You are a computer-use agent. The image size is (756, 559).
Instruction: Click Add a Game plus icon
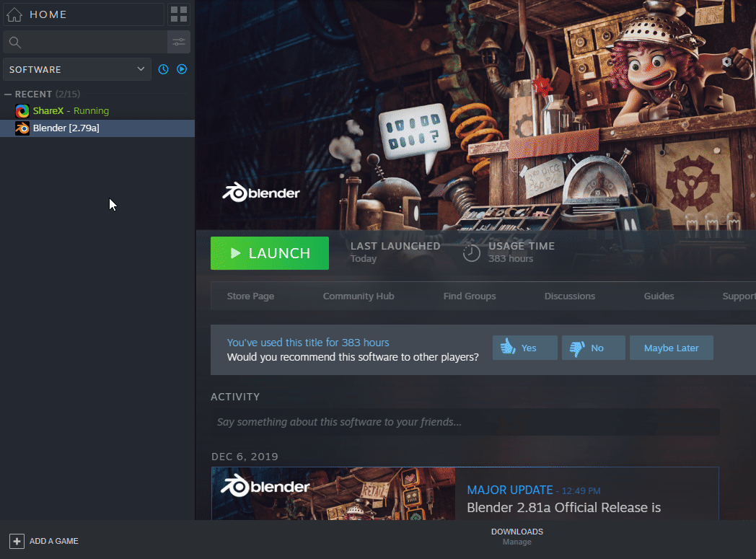click(17, 541)
